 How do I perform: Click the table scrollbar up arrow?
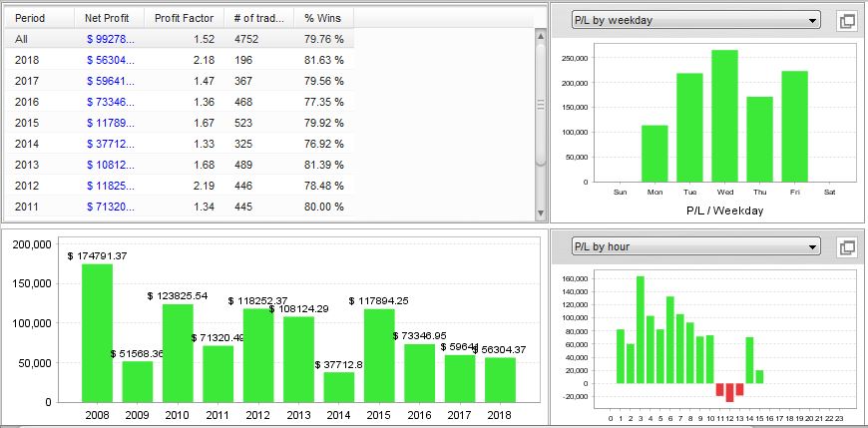(541, 36)
